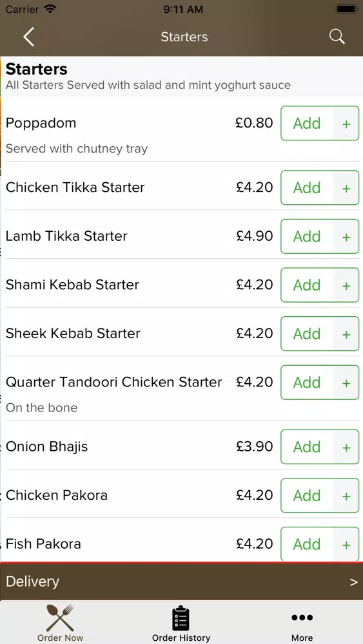Tap the Delivery label text

(32, 582)
